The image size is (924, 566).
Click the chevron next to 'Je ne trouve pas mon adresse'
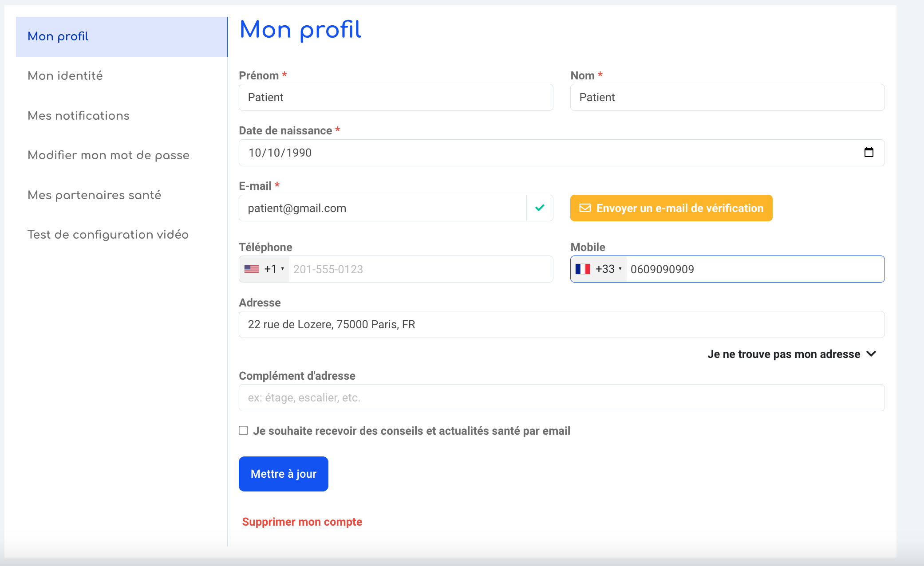[x=871, y=354]
